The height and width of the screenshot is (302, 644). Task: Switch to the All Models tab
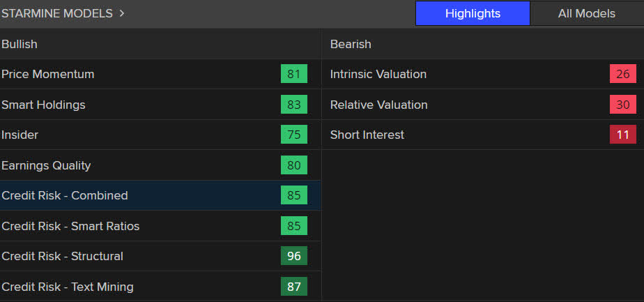point(587,13)
